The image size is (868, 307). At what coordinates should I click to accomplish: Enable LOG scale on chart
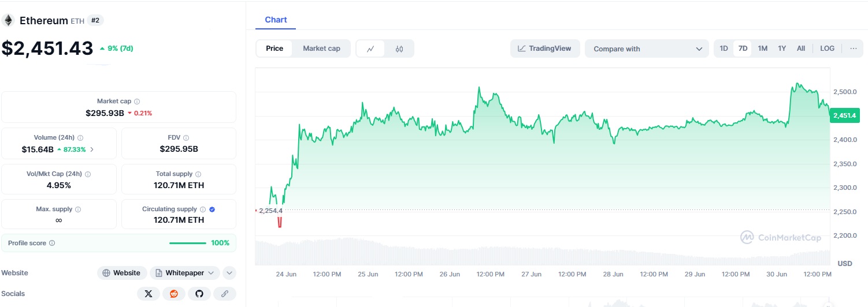tap(827, 48)
